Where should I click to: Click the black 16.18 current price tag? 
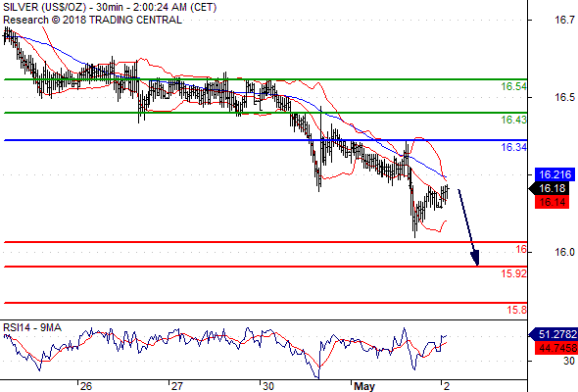[x=553, y=188]
